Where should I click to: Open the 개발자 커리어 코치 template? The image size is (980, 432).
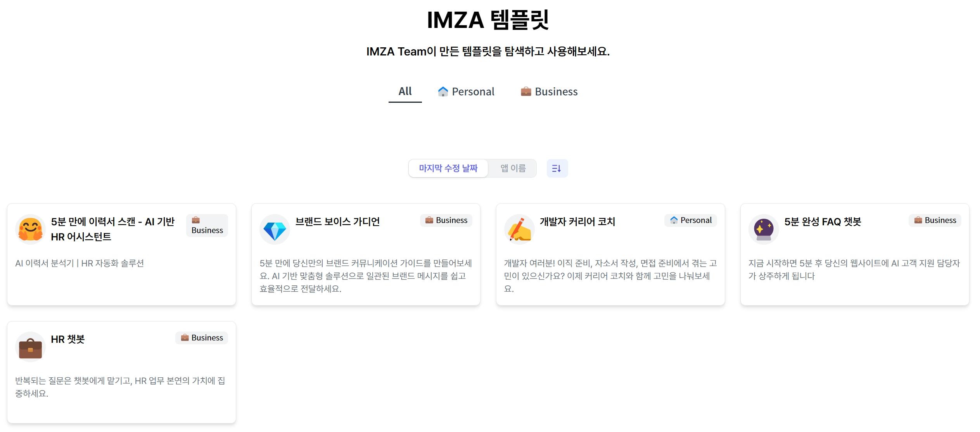click(577, 221)
